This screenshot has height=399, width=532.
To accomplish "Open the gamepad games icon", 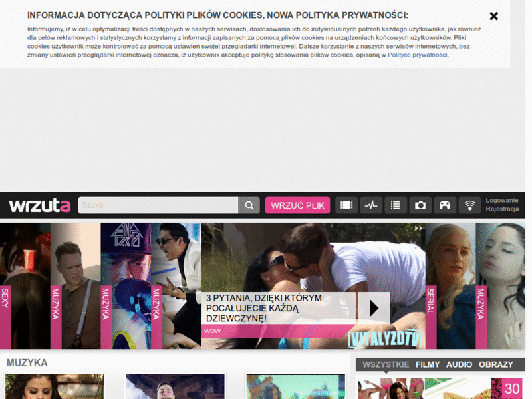I will tap(445, 205).
